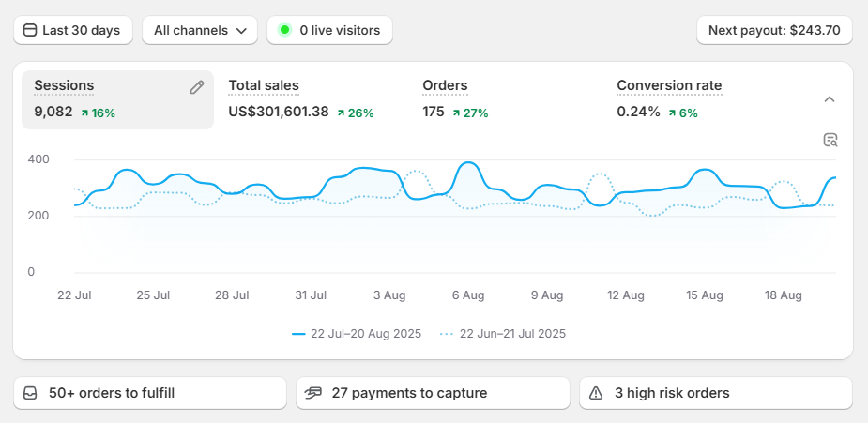Toggle the 22 Jul–20 Aug 2025 legend series
868x423 pixels.
(x=357, y=334)
